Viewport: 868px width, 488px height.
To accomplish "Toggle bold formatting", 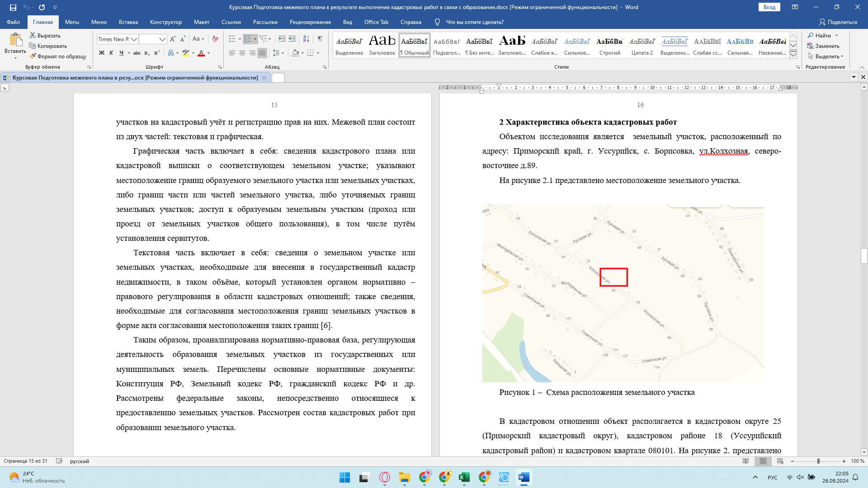I will [101, 53].
